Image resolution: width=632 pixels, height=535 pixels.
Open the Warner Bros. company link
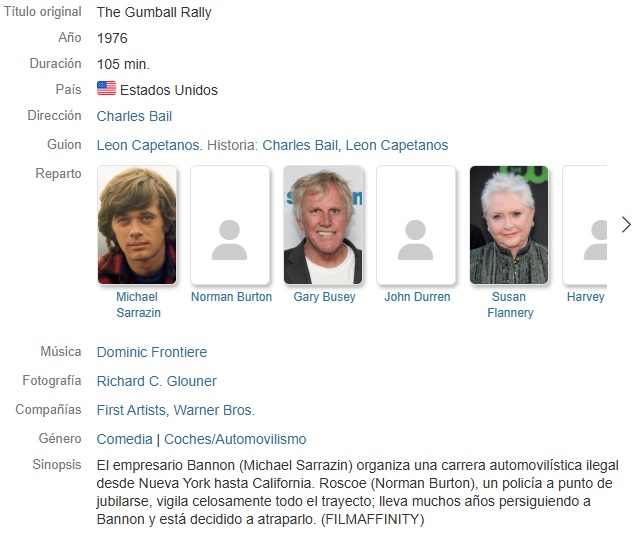click(x=214, y=410)
